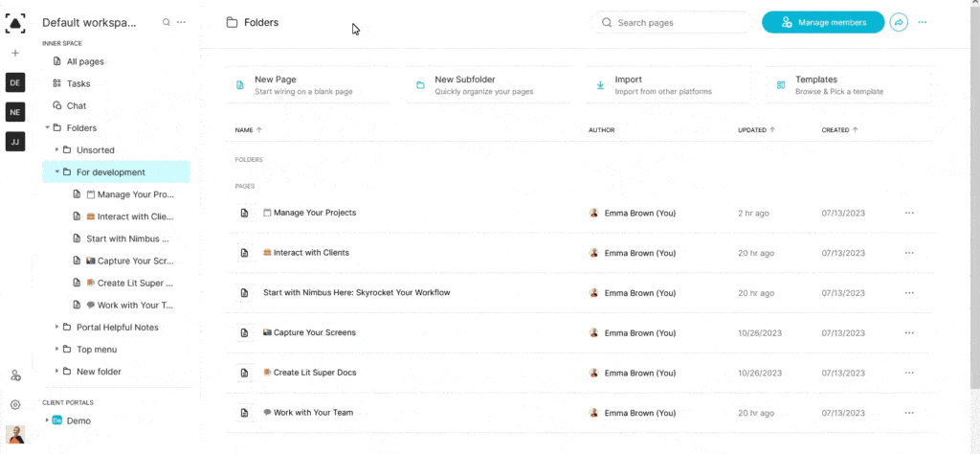This screenshot has width=980, height=454.
Task: Switch to the NE workspace
Action: point(15,112)
